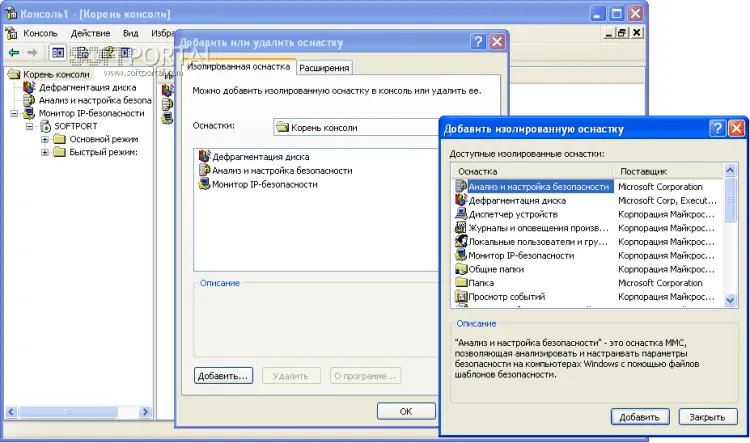The image size is (750, 443).
Task: Expand the Основной режим tree node
Action: point(44,140)
